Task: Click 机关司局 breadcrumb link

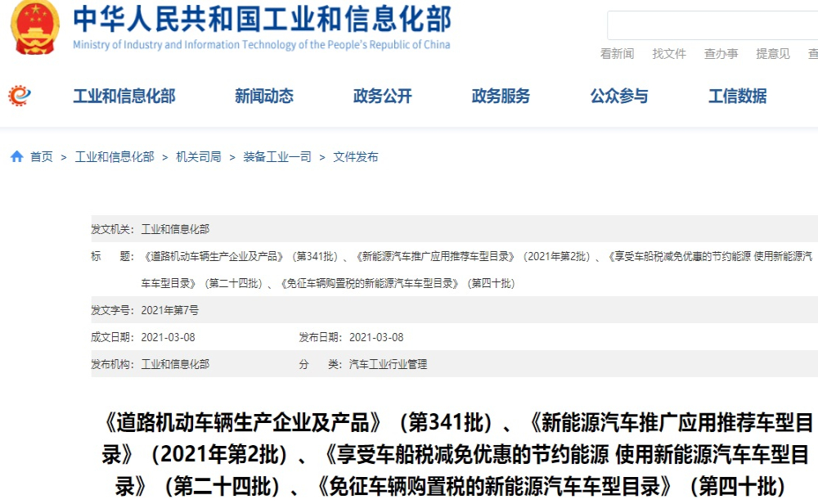Action: coord(199,156)
